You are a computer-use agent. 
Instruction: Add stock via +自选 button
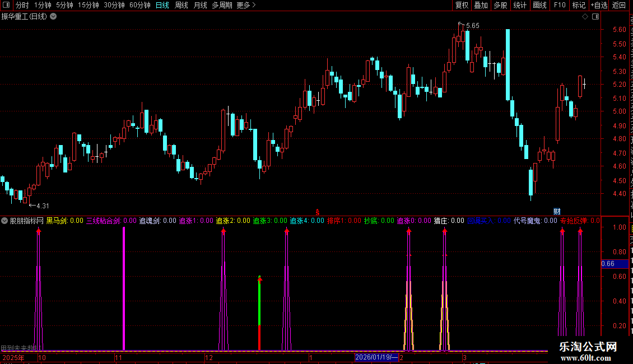[x=599, y=5]
